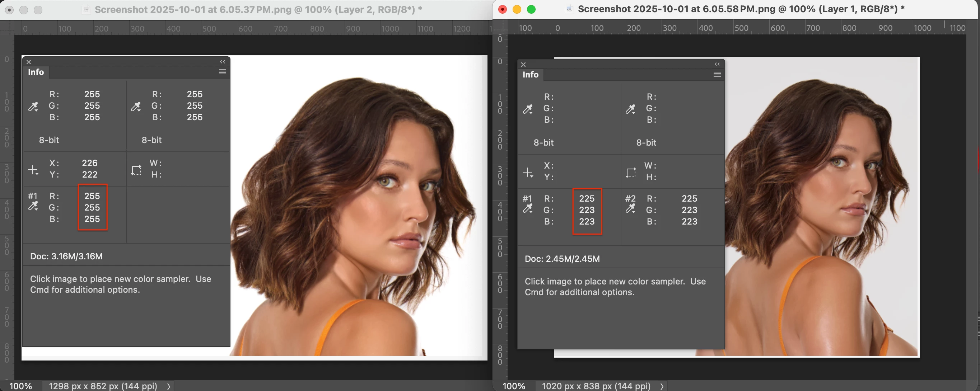Viewport: 980px width, 391px height.
Task: Open left Info panel hamburger menu
Action: pyautogui.click(x=223, y=72)
